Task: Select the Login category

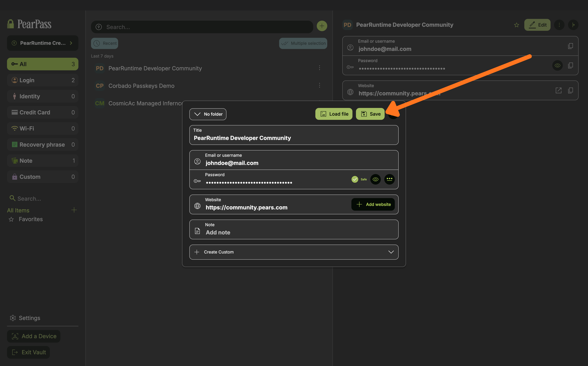Action: point(43,80)
